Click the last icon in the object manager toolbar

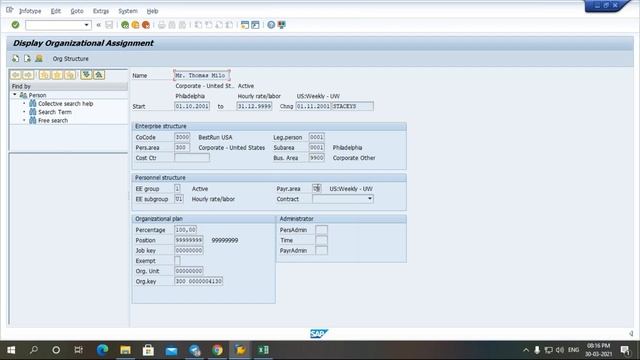click(99, 75)
